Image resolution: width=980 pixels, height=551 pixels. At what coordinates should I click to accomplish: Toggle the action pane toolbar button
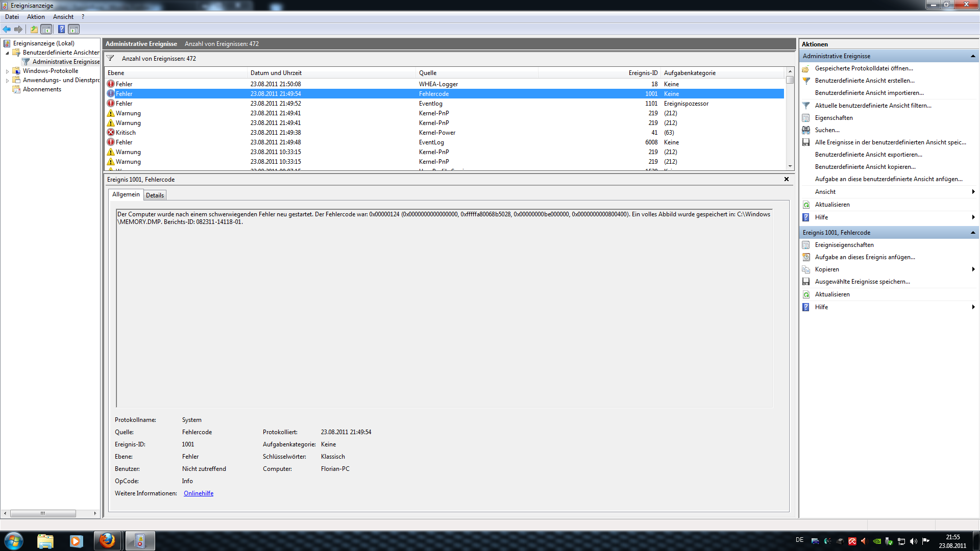pyautogui.click(x=74, y=30)
